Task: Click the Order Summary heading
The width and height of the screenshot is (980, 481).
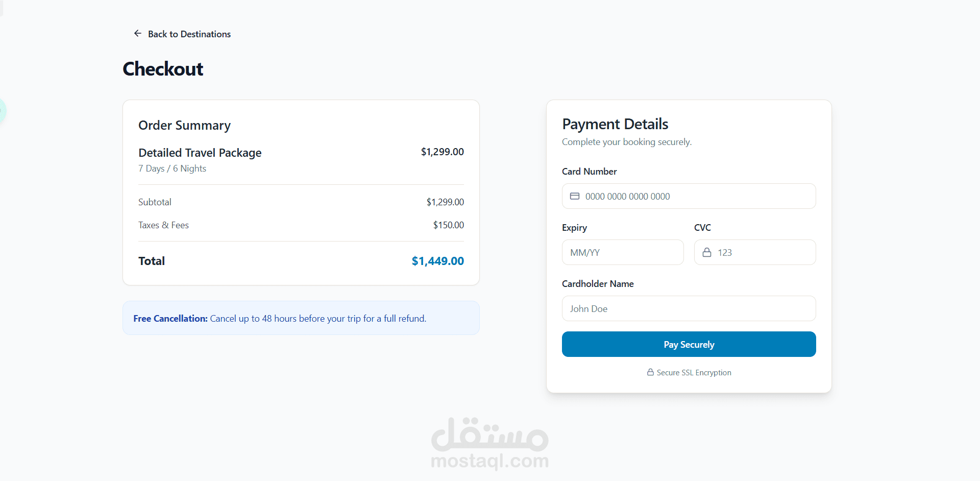Action: tap(184, 125)
